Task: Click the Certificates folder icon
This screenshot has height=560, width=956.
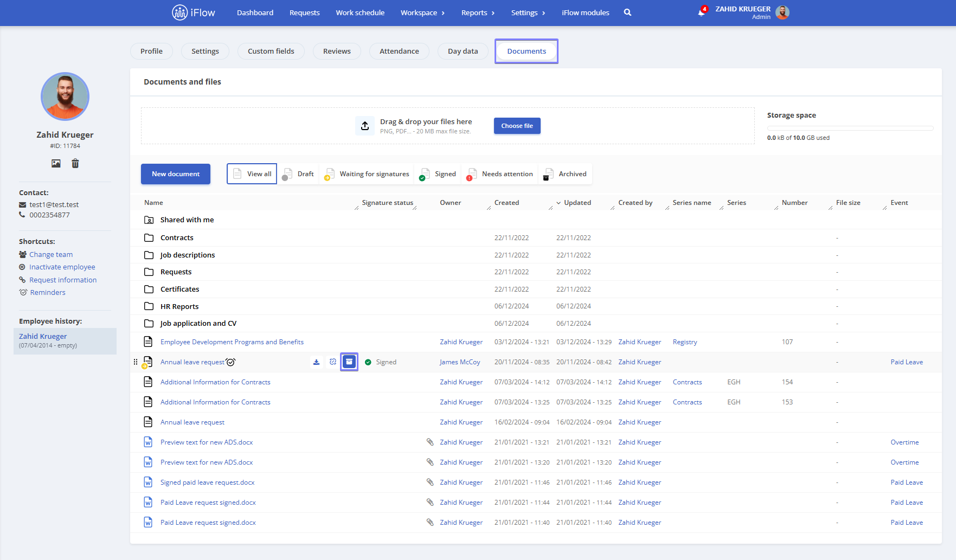Action: coord(149,289)
